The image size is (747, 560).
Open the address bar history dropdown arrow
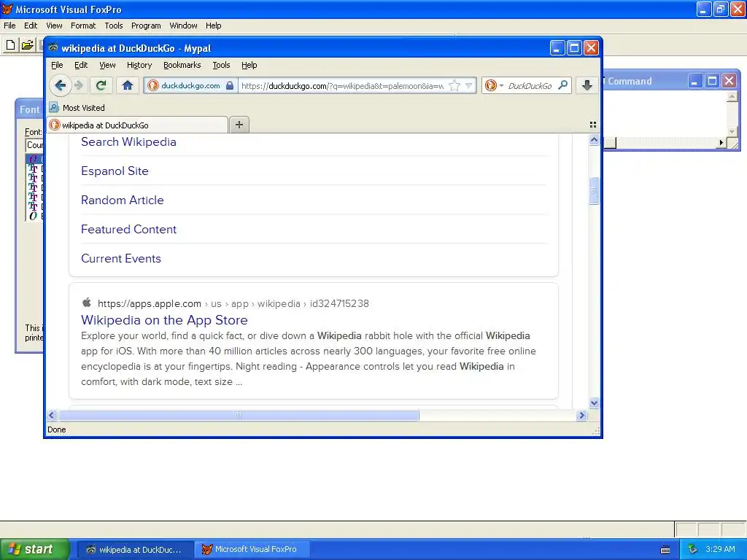[469, 86]
